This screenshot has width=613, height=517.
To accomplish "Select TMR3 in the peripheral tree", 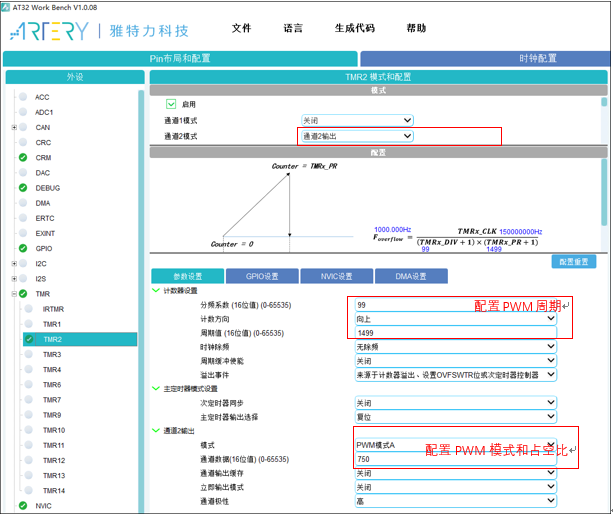I will click(x=52, y=354).
